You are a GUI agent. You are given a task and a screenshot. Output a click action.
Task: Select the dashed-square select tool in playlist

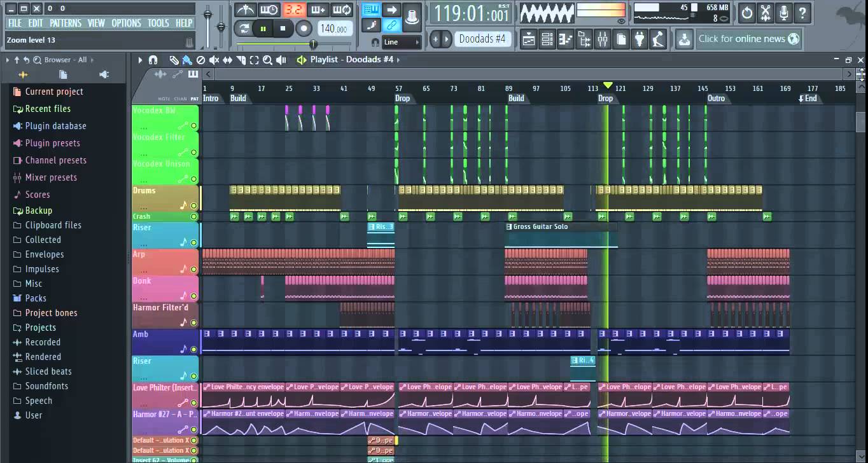(254, 60)
